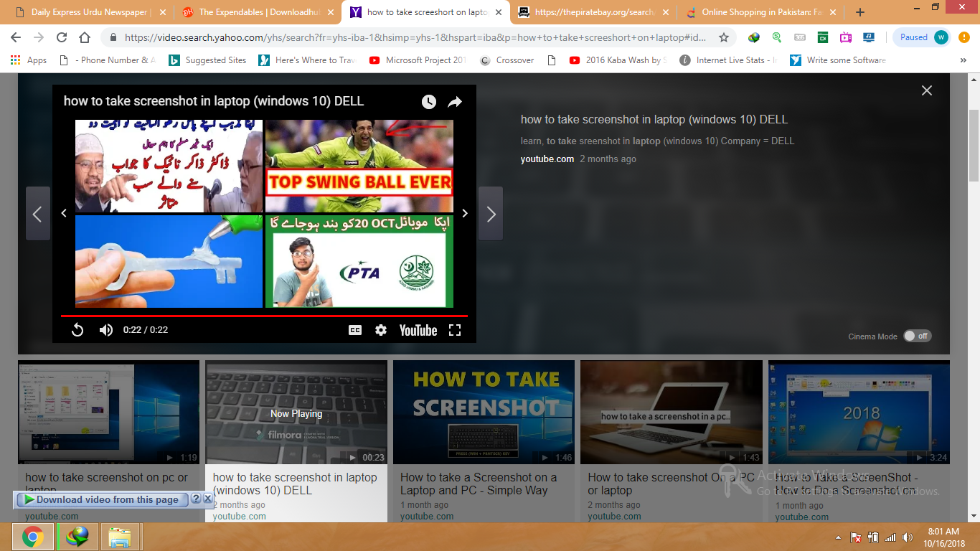Open the PTA mobile suggested video thumbnail
The height and width of the screenshot is (551, 980).
pos(359,261)
